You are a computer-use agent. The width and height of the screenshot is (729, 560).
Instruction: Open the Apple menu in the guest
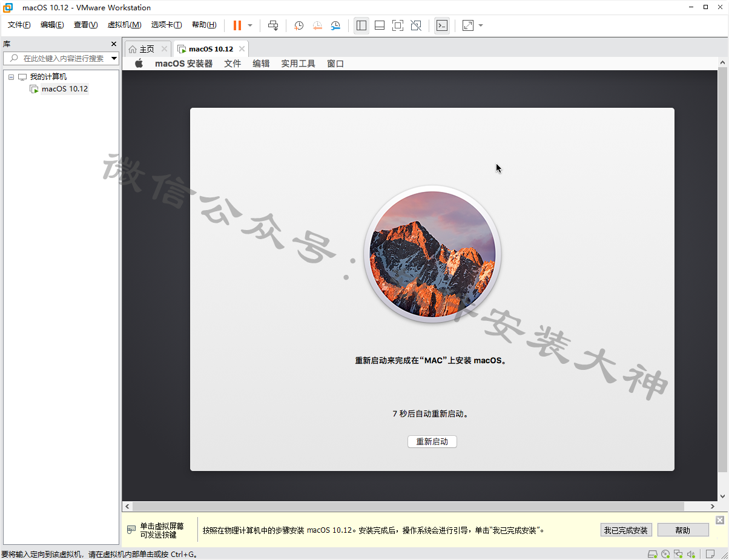(139, 64)
